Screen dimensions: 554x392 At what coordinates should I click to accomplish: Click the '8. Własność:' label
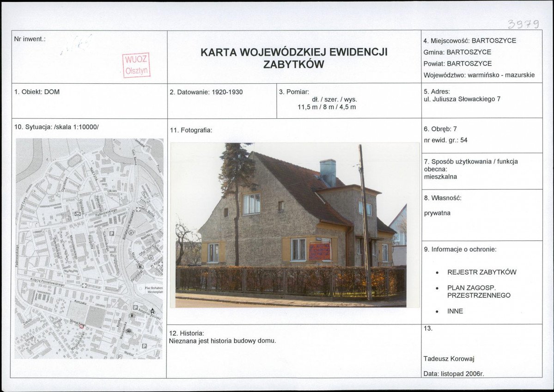coord(443,198)
